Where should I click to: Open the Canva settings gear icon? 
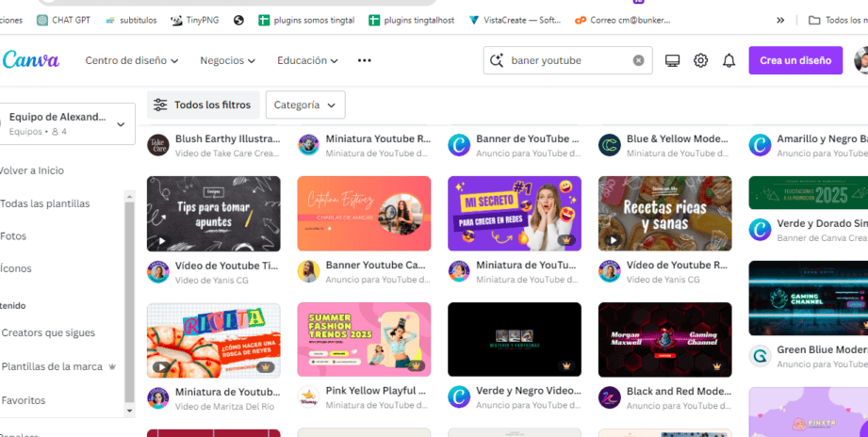click(x=700, y=60)
